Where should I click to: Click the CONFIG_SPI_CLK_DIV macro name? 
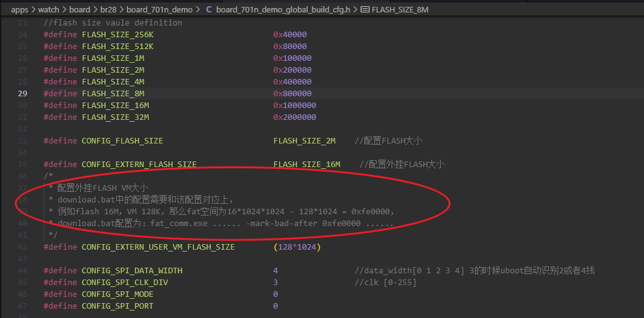point(125,283)
